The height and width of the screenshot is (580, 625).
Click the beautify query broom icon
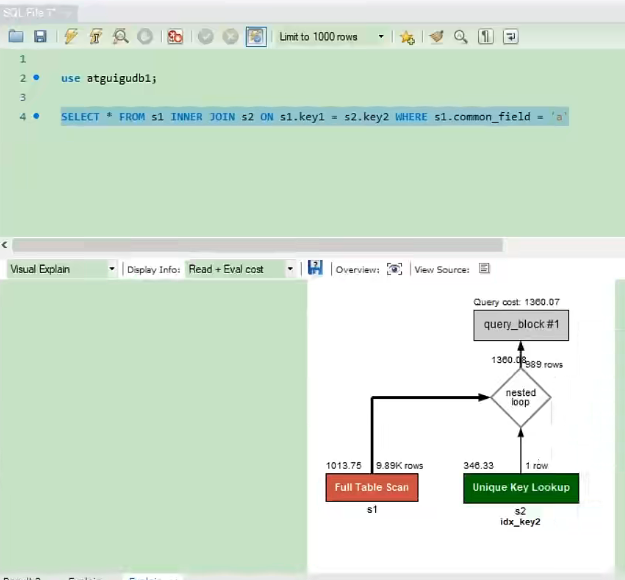coord(436,37)
